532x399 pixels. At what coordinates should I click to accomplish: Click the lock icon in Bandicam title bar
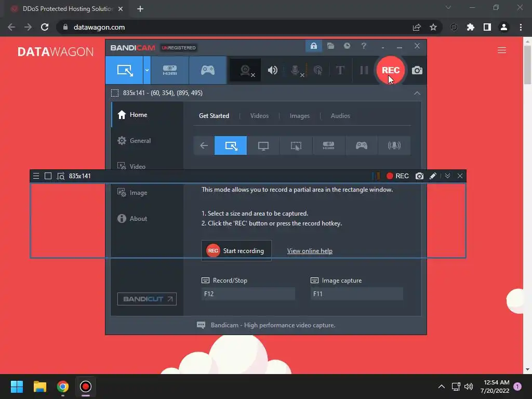(x=313, y=46)
